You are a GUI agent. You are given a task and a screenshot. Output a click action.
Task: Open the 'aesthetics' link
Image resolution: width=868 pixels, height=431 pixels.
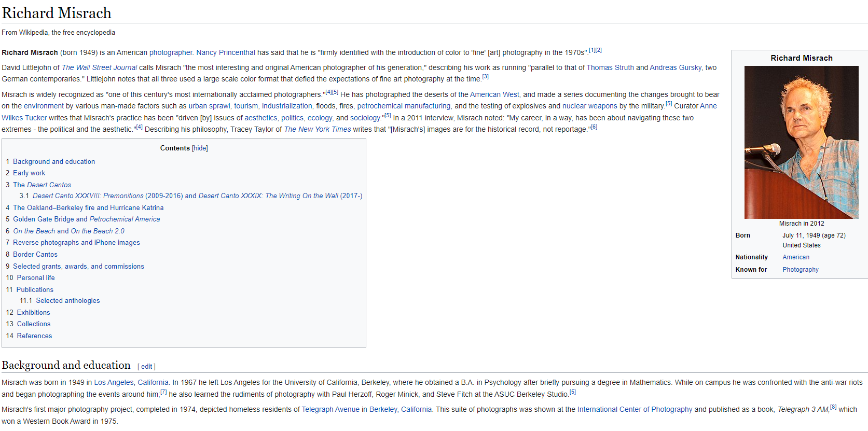click(x=261, y=118)
